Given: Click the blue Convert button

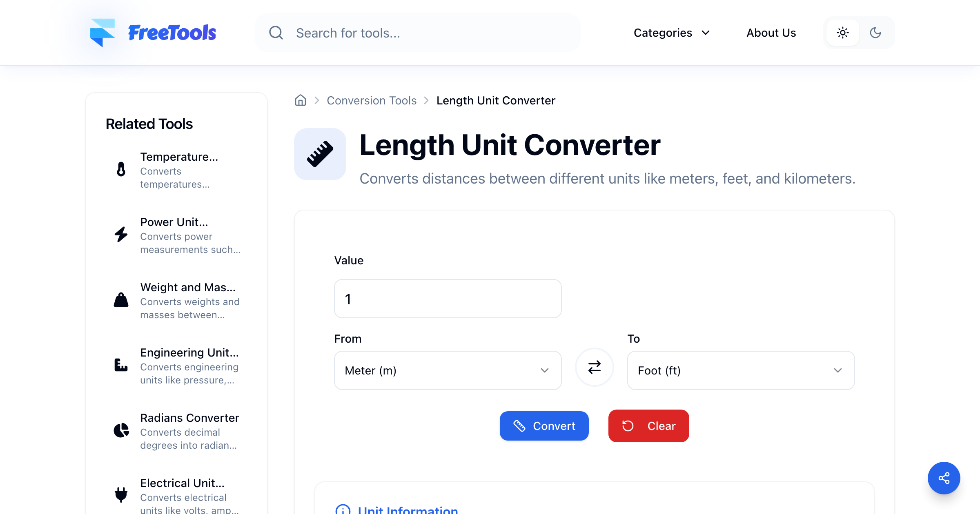Looking at the screenshot, I should tap(544, 426).
